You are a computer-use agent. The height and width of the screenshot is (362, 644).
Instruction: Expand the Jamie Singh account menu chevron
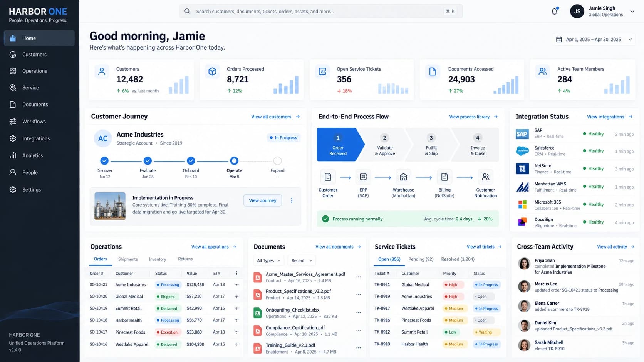click(632, 12)
